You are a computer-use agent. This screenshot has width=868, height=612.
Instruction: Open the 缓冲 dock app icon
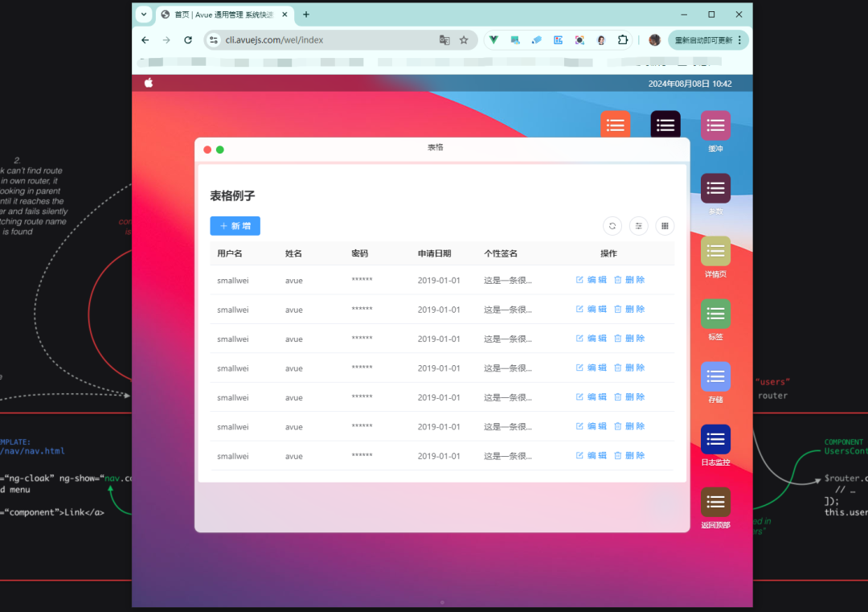click(x=715, y=125)
